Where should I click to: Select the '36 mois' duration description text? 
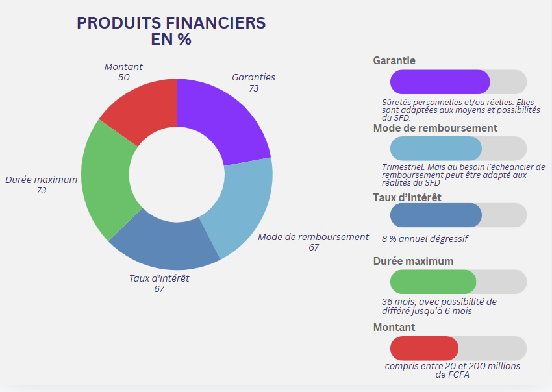439,306
